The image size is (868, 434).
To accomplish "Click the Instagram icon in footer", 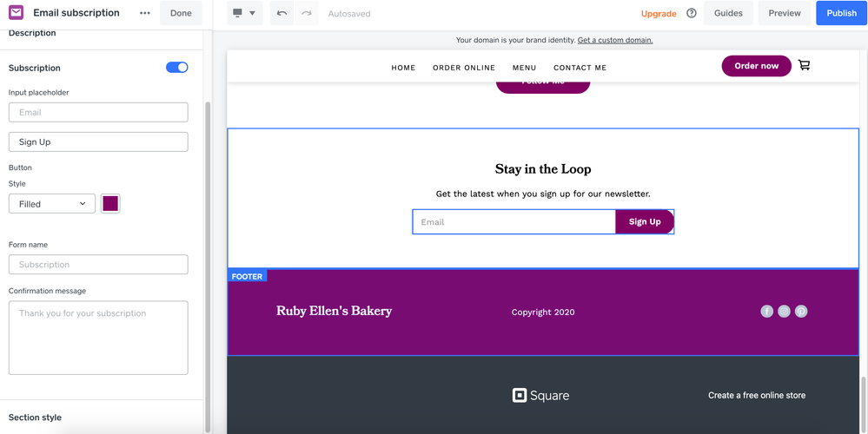I will coord(784,312).
